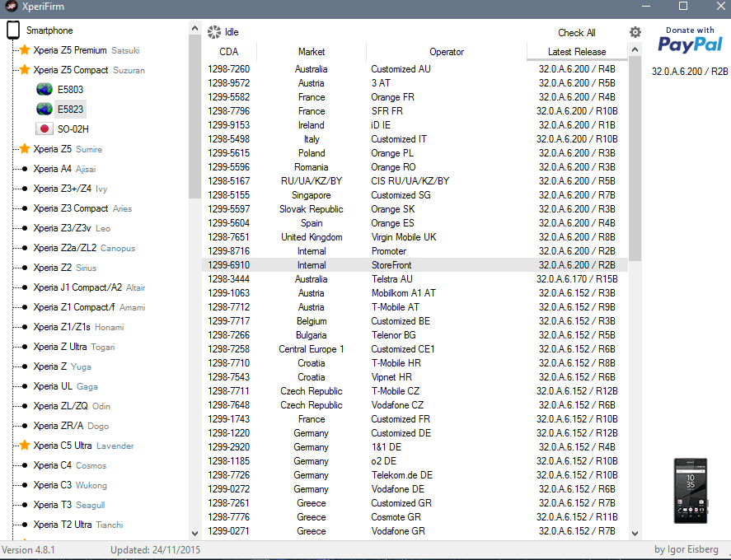Open the Donate with PayPal link
Image resolution: width=731 pixels, height=560 pixels.
click(690, 40)
